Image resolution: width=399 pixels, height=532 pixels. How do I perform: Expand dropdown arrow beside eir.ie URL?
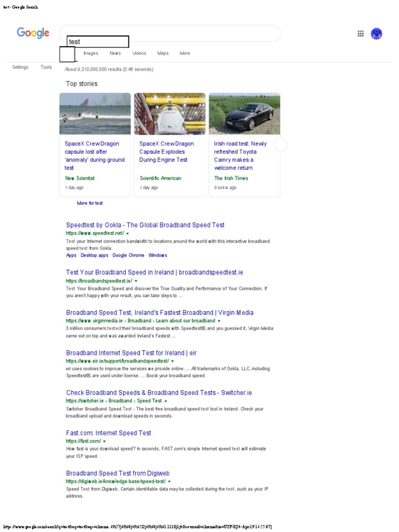(x=172, y=362)
